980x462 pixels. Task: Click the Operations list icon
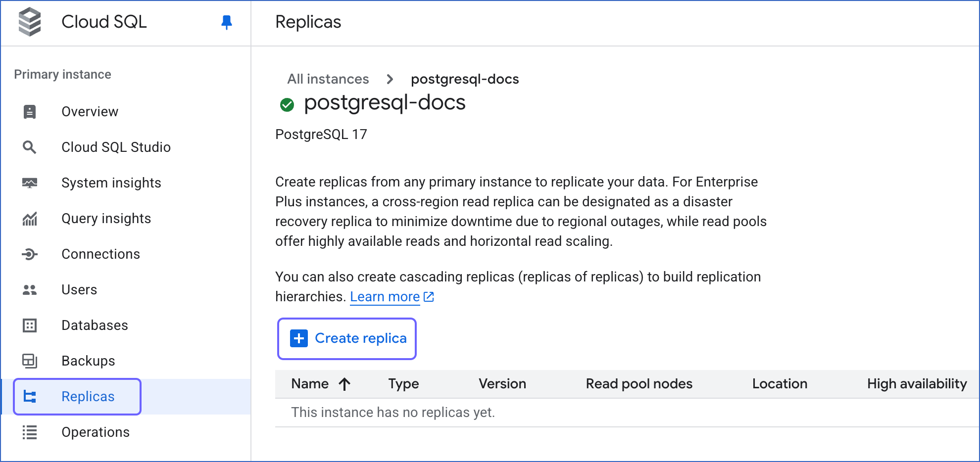[x=30, y=432]
